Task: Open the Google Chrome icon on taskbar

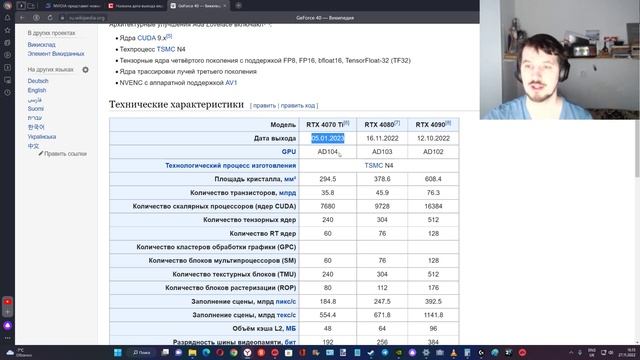Action: pyautogui.click(x=233, y=352)
